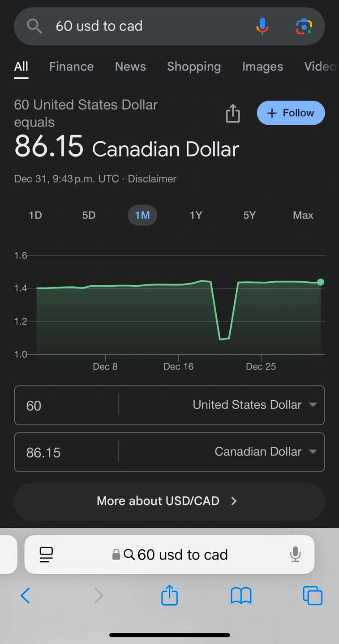This screenshot has width=339, height=644.
Task: Show all open Safari tabs
Action: 313,596
